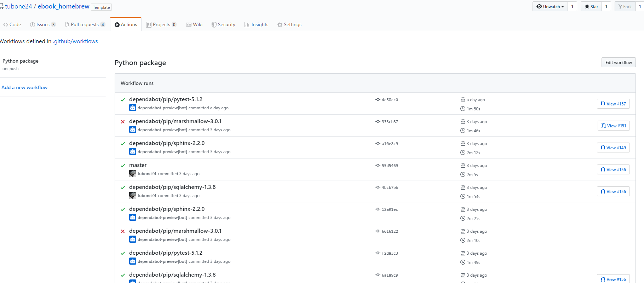Click Add a new workflow
Image resolution: width=644 pixels, height=283 pixels.
click(x=24, y=87)
